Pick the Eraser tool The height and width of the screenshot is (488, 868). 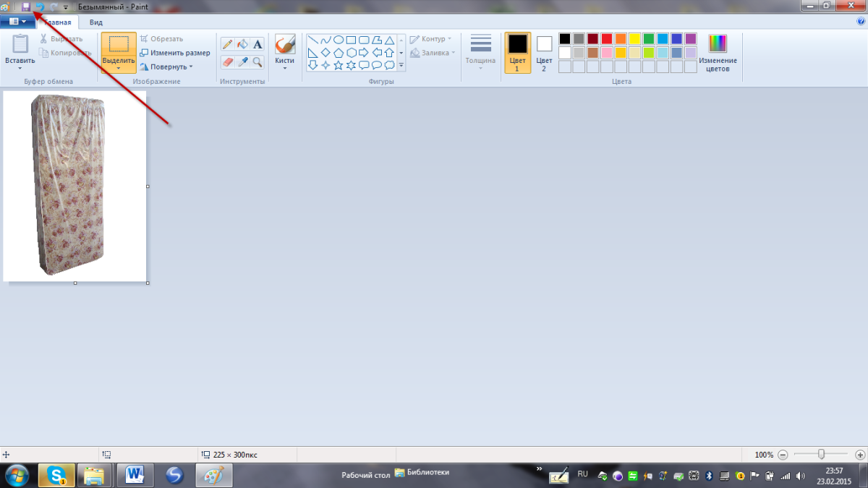coord(228,62)
